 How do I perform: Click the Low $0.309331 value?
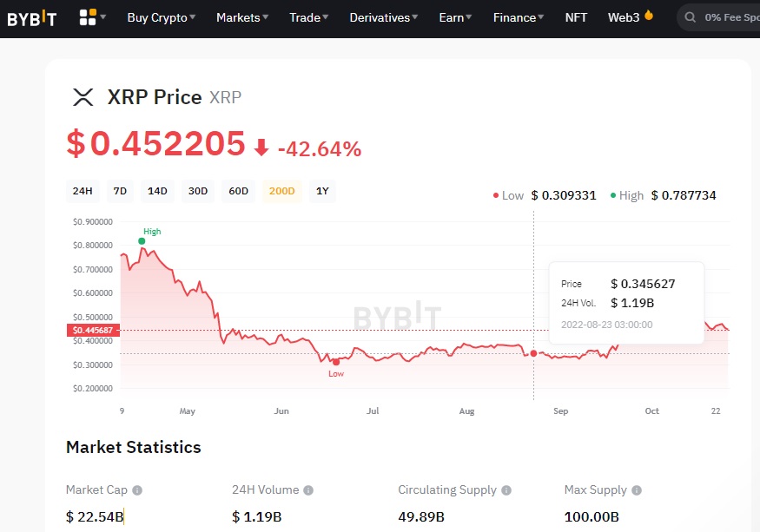(564, 195)
